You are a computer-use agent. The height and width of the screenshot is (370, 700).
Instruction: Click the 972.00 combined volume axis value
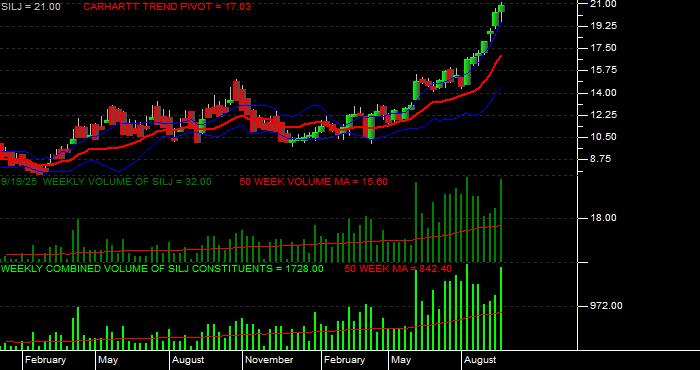607,306
